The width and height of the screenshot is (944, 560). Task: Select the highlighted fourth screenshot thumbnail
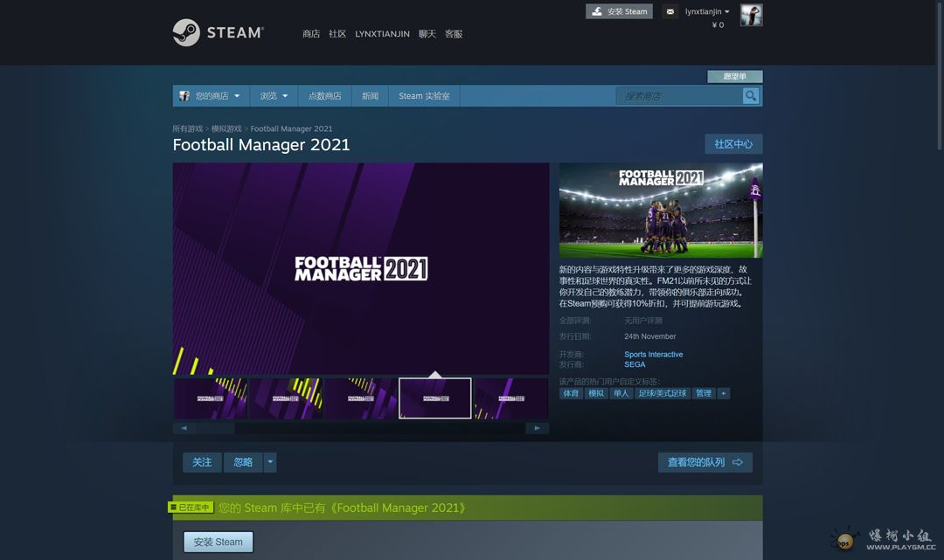(x=435, y=398)
